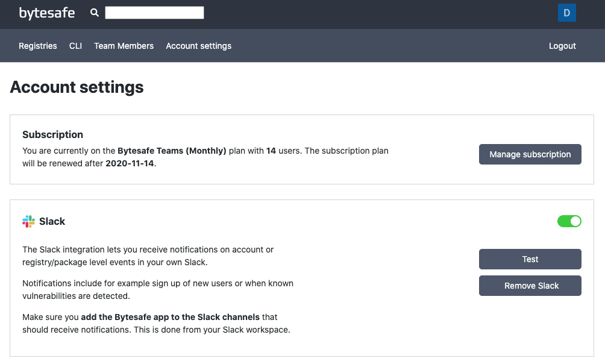Click the bytesafe logo
Viewport: 605px width, 364px height.
click(46, 13)
